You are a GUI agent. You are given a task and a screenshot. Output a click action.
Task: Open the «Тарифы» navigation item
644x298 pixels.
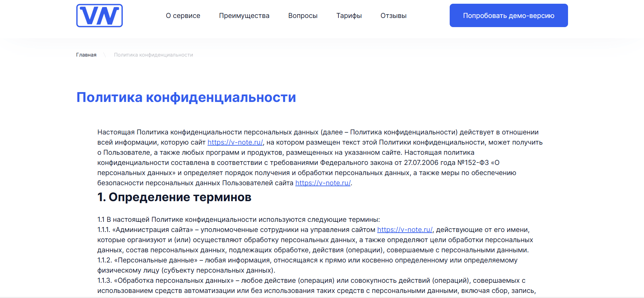tap(349, 16)
